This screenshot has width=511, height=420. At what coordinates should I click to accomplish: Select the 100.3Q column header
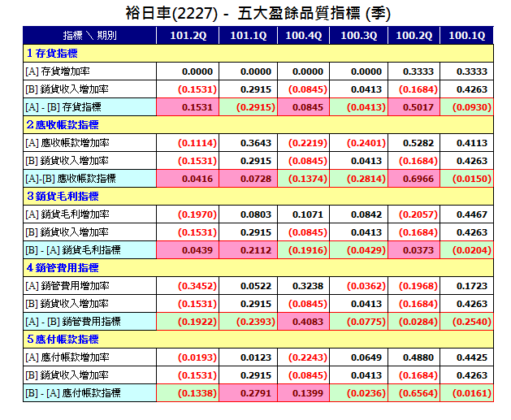click(359, 35)
